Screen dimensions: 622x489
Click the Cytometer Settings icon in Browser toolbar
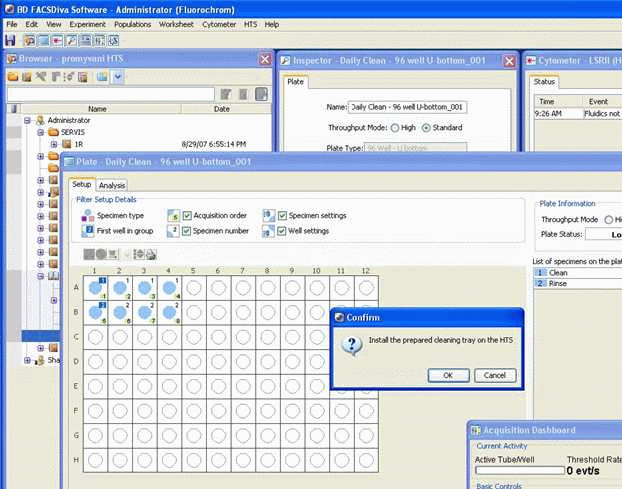point(69,77)
